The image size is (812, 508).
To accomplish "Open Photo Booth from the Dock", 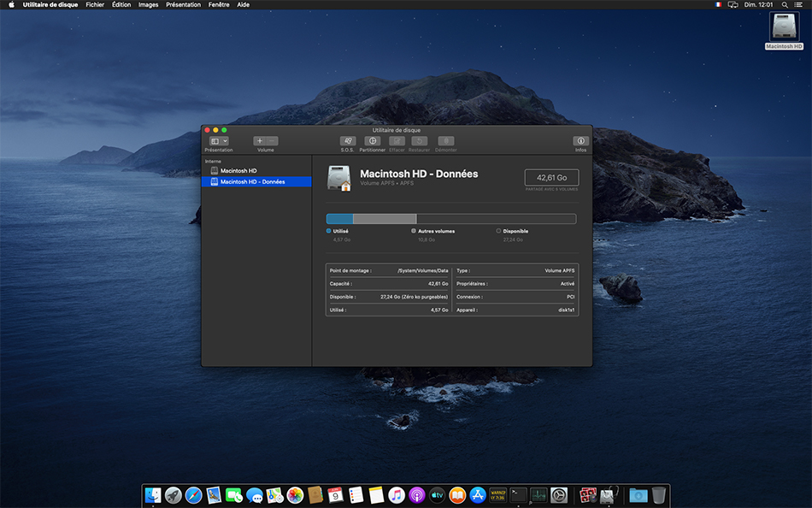I will click(x=588, y=495).
